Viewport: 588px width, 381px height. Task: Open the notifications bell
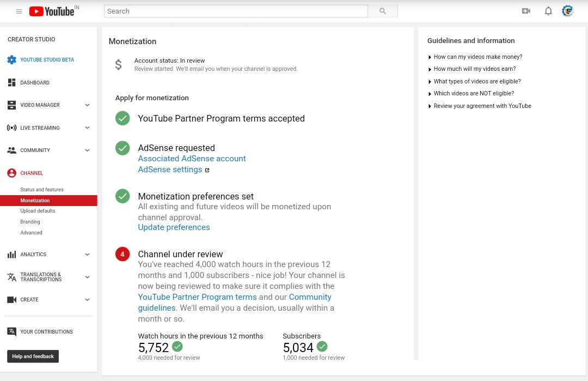tap(548, 11)
